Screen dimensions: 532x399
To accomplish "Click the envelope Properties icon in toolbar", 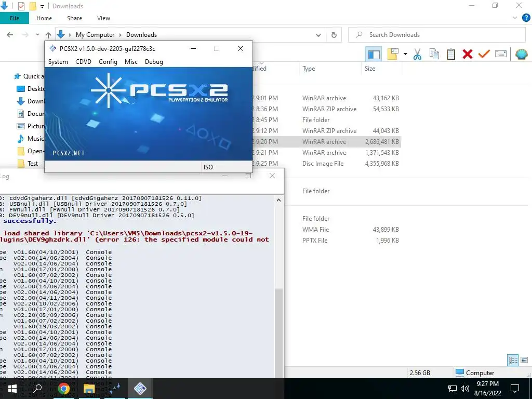I will (501, 54).
